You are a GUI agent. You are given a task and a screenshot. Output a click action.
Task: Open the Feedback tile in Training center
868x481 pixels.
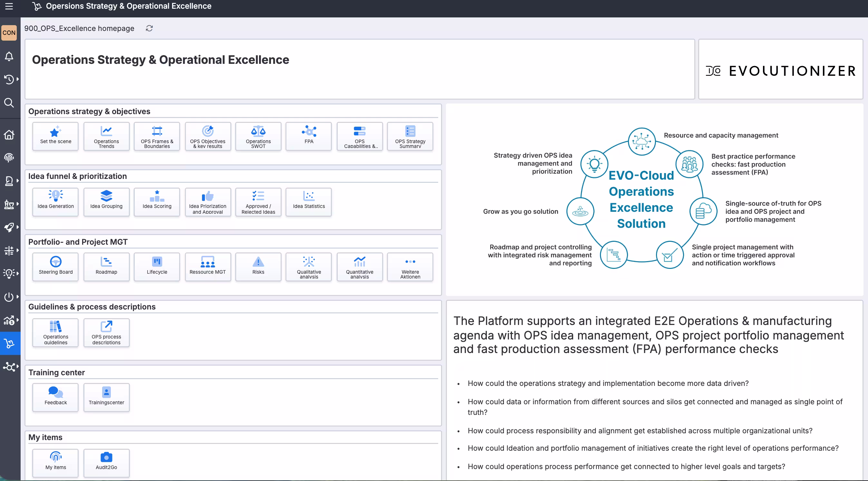(55, 398)
